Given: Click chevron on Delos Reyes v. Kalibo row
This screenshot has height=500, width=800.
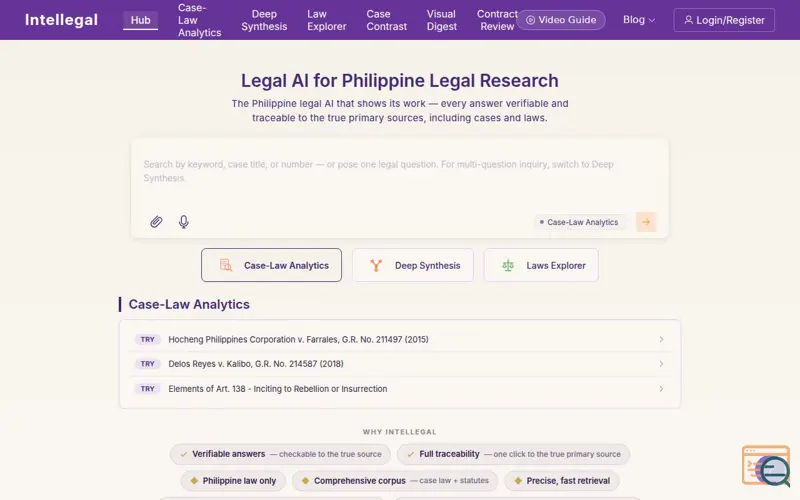Looking at the screenshot, I should click(661, 364).
